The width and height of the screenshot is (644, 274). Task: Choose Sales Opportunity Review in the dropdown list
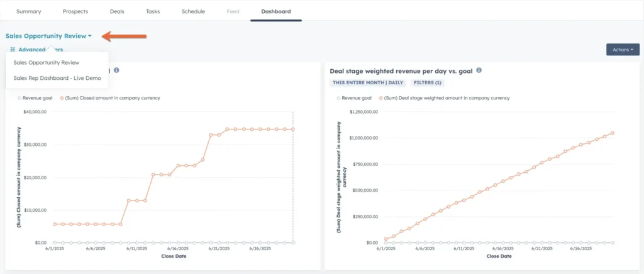point(47,63)
